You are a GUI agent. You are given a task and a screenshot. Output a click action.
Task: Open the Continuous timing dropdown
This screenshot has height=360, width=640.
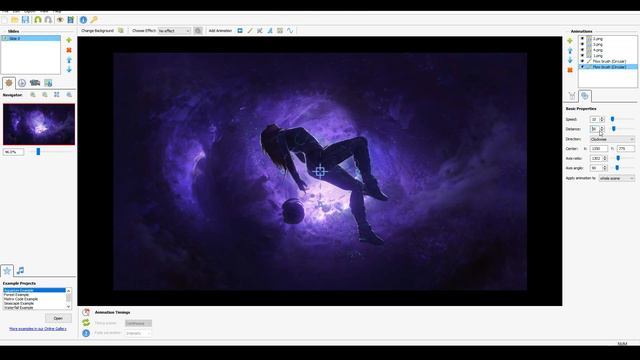[x=138, y=323]
